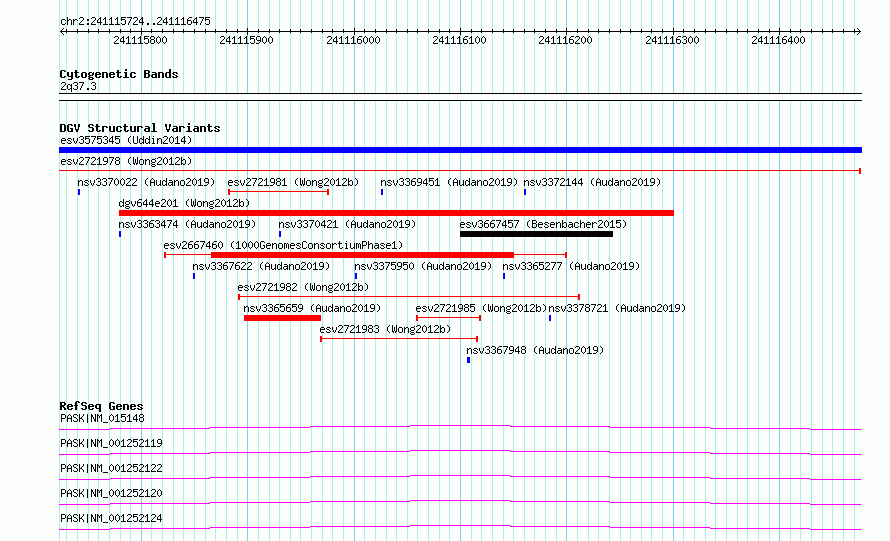Open PASK|NM_001252124 gene label

tap(111, 518)
